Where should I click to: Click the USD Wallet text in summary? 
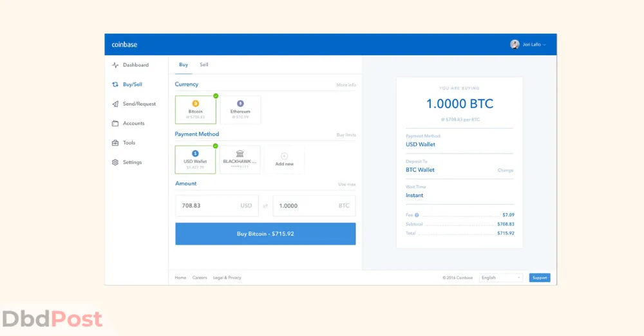point(421,145)
